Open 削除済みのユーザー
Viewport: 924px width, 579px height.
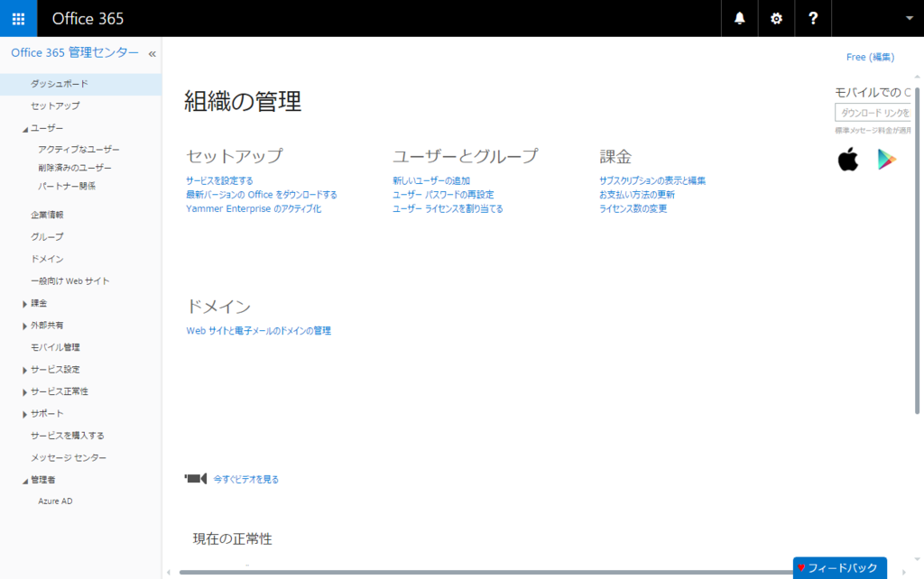pyautogui.click(x=74, y=168)
